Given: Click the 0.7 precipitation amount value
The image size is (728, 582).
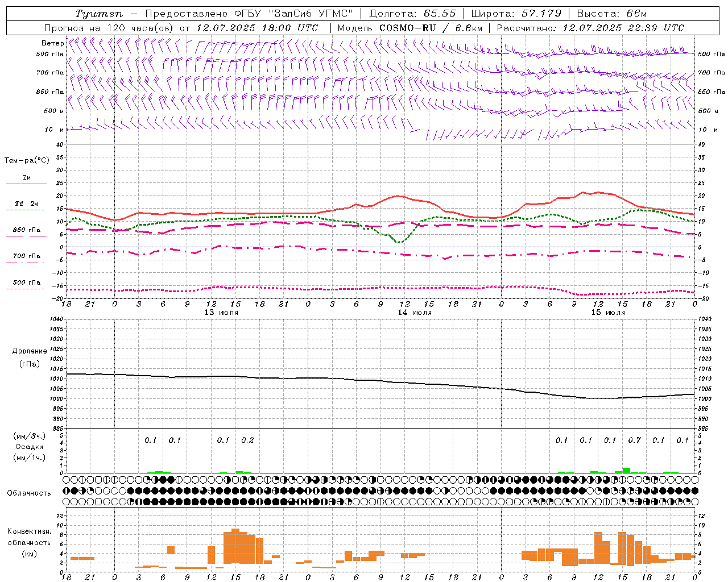Looking at the screenshot, I should 634,440.
